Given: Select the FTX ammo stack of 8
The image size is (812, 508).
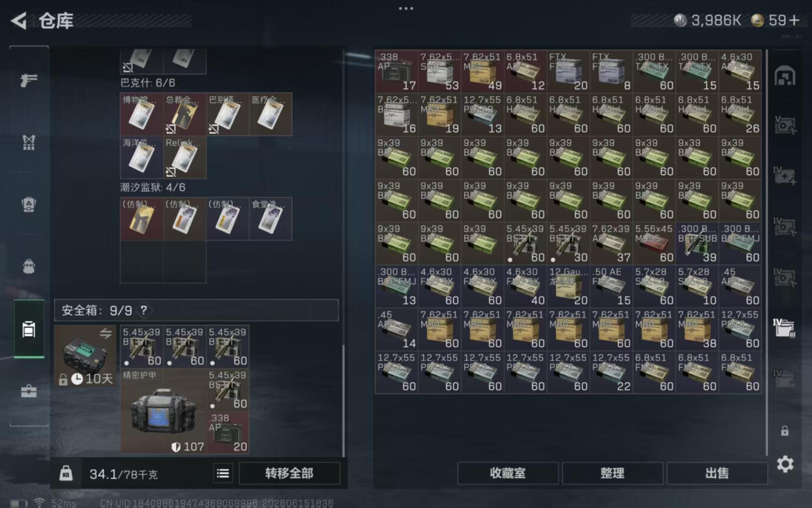Looking at the screenshot, I should click(x=611, y=71).
